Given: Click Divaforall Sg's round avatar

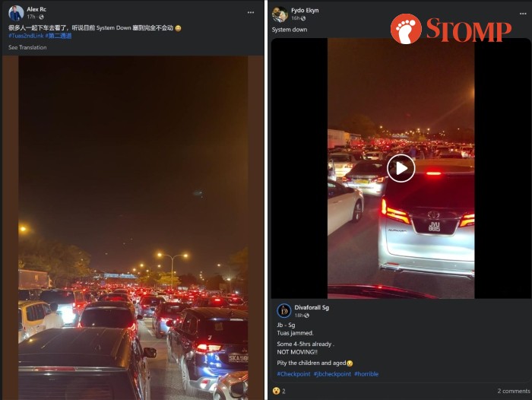Looking at the screenshot, I should (284, 311).
